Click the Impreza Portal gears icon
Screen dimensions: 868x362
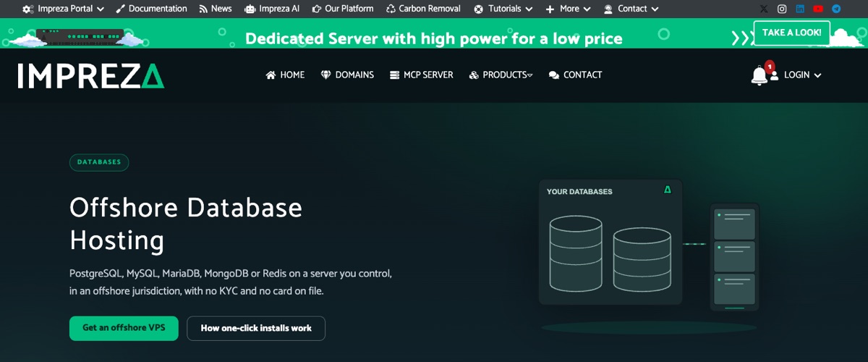[x=27, y=9]
